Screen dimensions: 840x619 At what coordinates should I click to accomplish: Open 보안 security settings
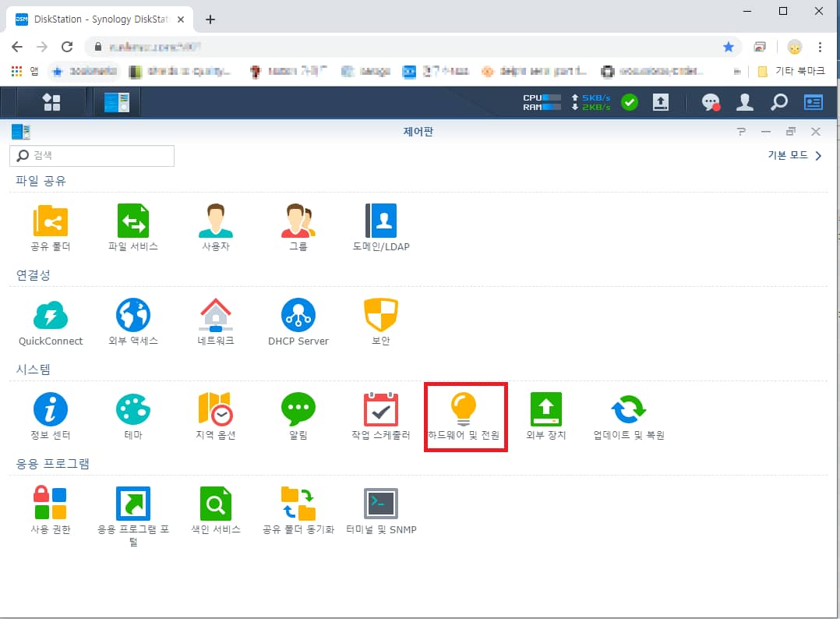(380, 315)
